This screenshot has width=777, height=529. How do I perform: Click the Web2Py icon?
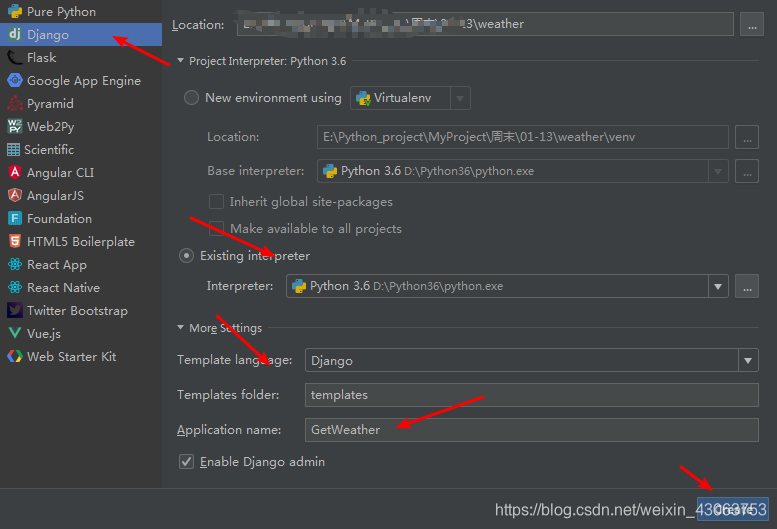click(15, 126)
